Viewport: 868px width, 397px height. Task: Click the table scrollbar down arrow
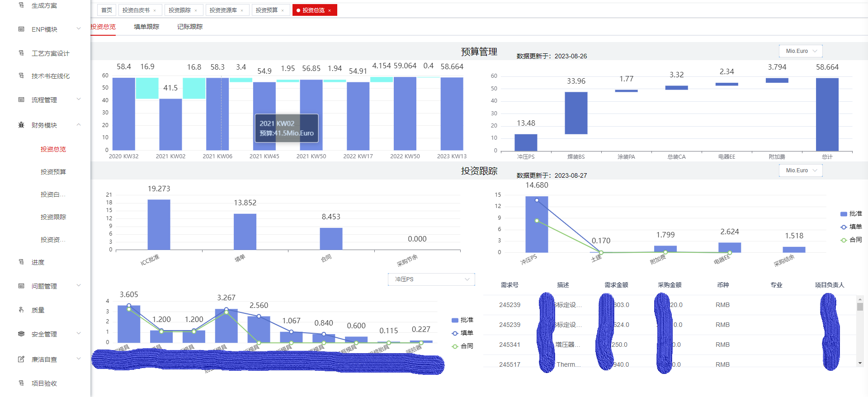click(860, 363)
